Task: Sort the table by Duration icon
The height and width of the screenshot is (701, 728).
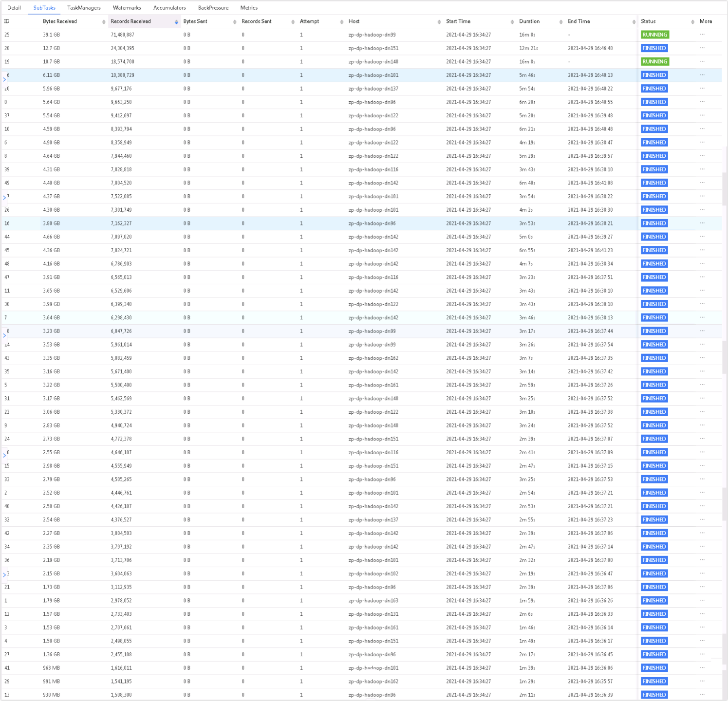Action: pos(561,22)
